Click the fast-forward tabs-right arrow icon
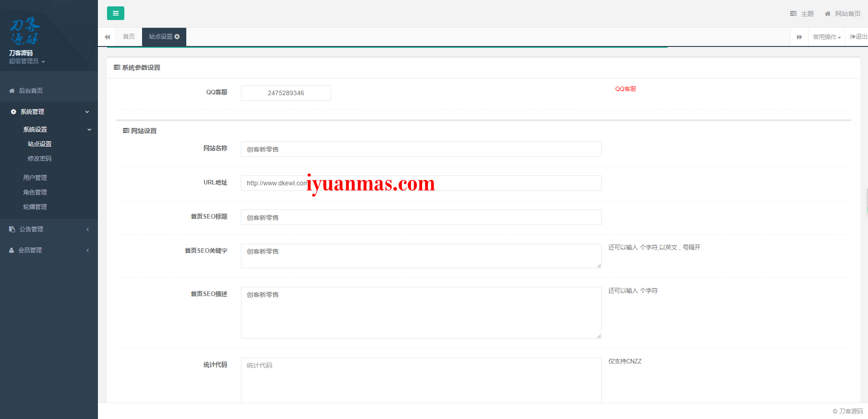The width and height of the screenshot is (868, 419). tap(799, 37)
